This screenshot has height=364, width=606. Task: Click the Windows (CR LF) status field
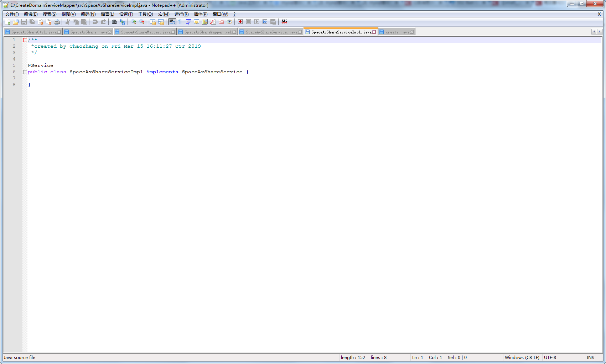(522, 358)
